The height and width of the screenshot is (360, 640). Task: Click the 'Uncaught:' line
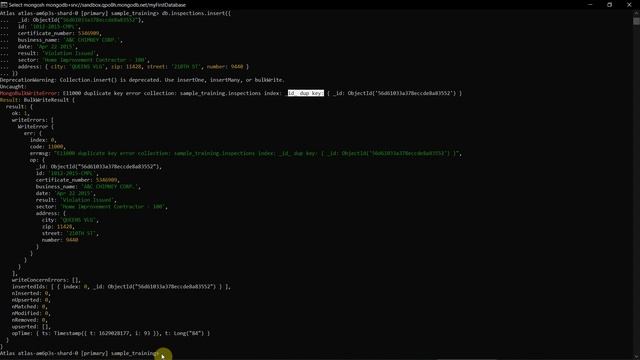click(x=13, y=87)
